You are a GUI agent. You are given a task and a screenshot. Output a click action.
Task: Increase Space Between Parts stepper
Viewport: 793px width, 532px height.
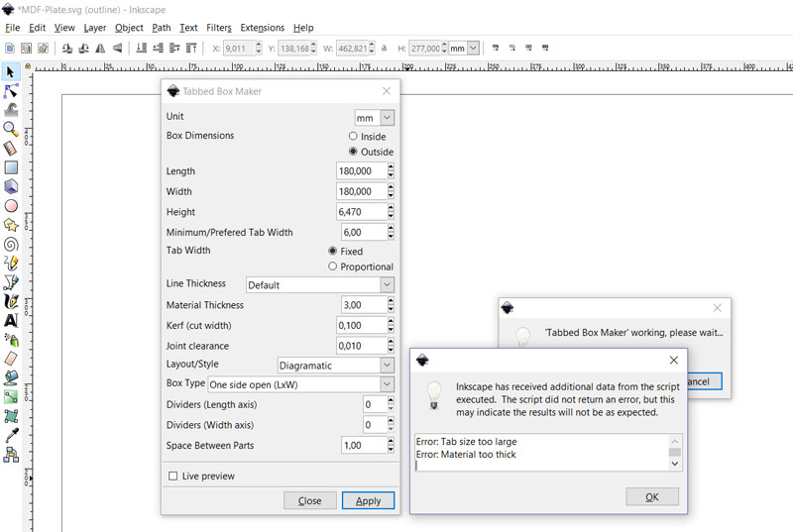pos(391,441)
